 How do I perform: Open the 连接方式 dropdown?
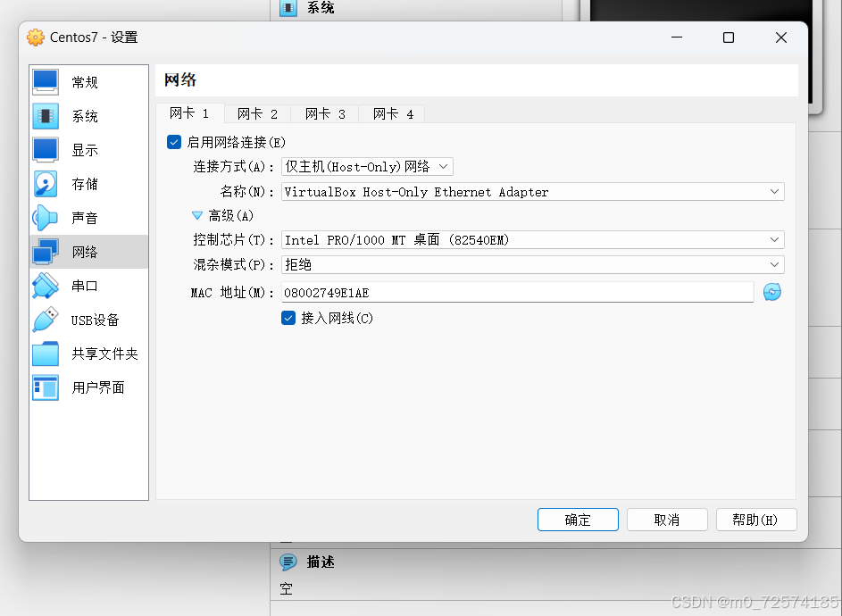367,166
